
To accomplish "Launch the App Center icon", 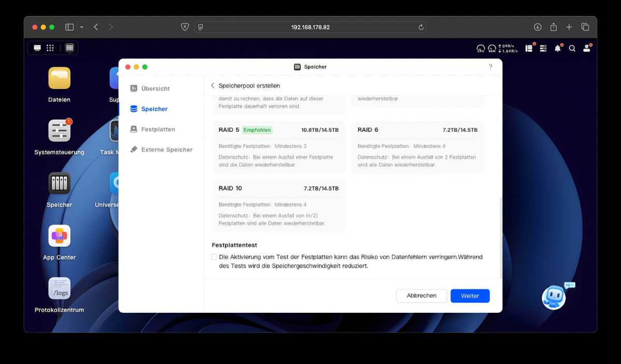I will point(60,236).
